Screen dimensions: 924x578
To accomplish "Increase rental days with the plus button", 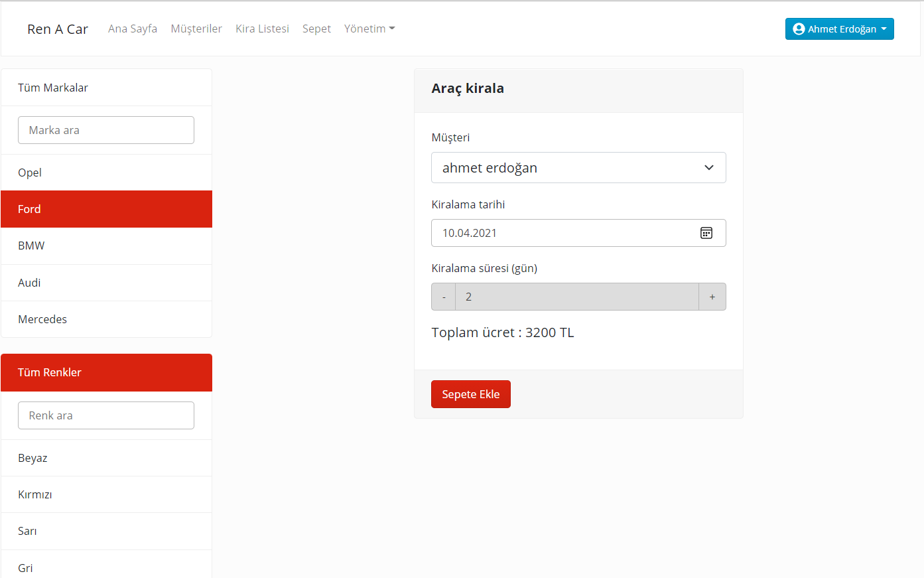I will pos(712,297).
